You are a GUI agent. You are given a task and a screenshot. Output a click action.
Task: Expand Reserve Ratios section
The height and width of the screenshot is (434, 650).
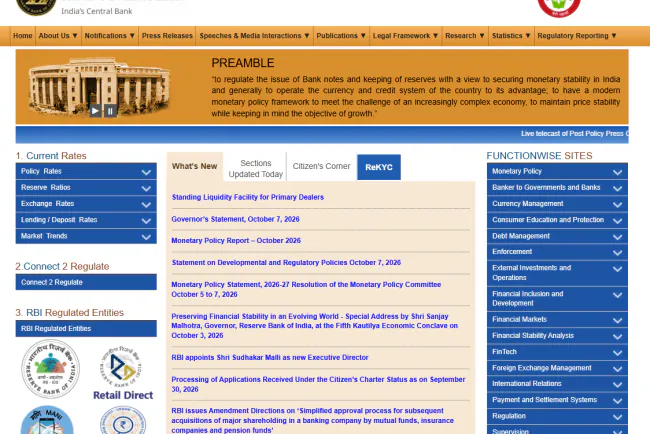pos(86,187)
